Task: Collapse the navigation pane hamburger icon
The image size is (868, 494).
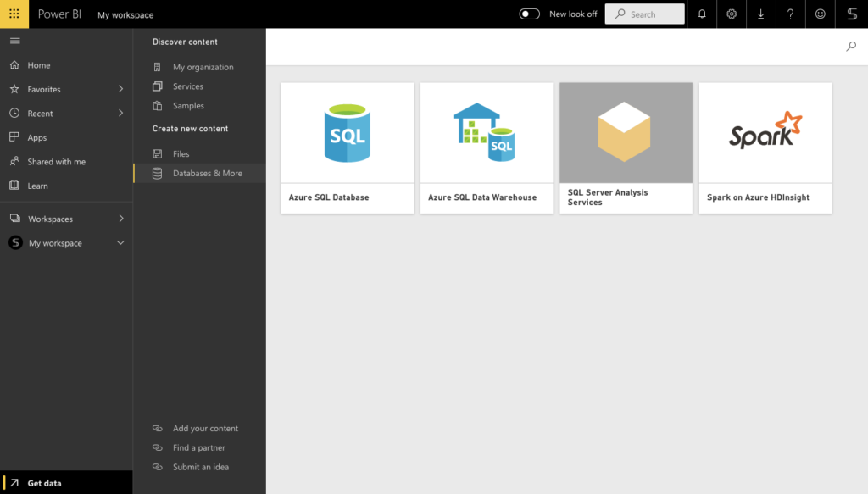Action: coord(15,41)
